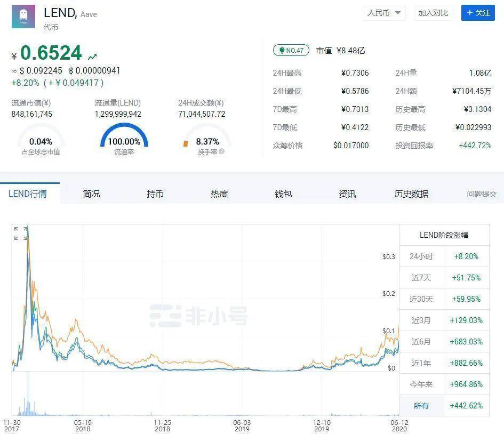
Task: Switch to the 钱包 tab
Action: (283, 194)
